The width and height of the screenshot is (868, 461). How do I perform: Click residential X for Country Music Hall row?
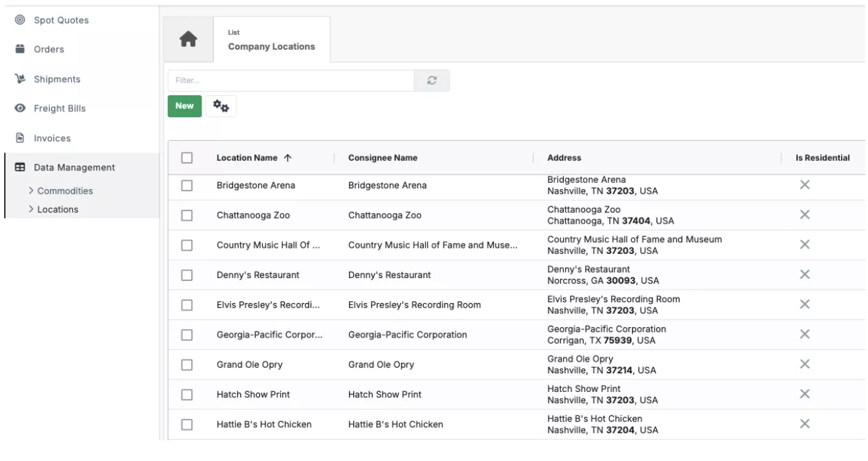point(804,244)
